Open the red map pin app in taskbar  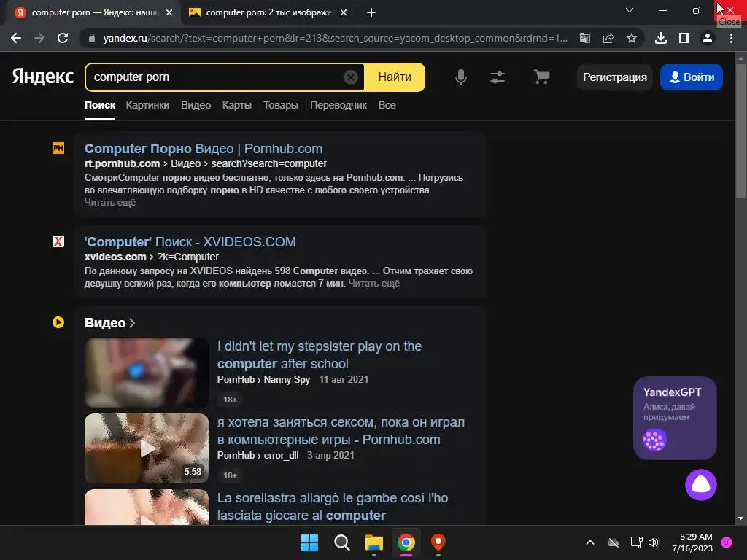438,542
